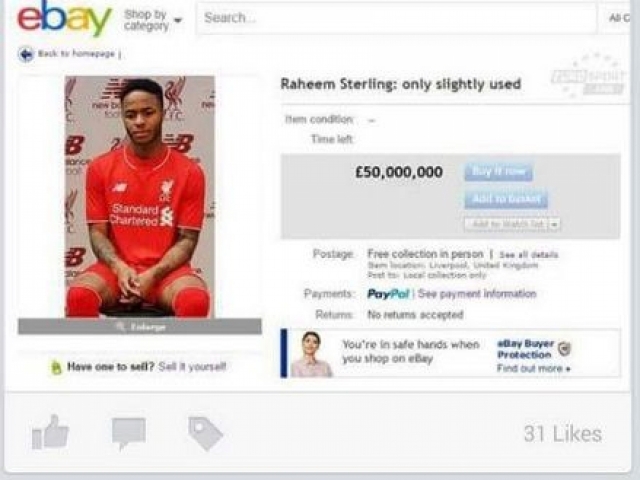Screen dimensions: 640x480
Task: Click the Buy it now button
Action: pyautogui.click(x=498, y=171)
